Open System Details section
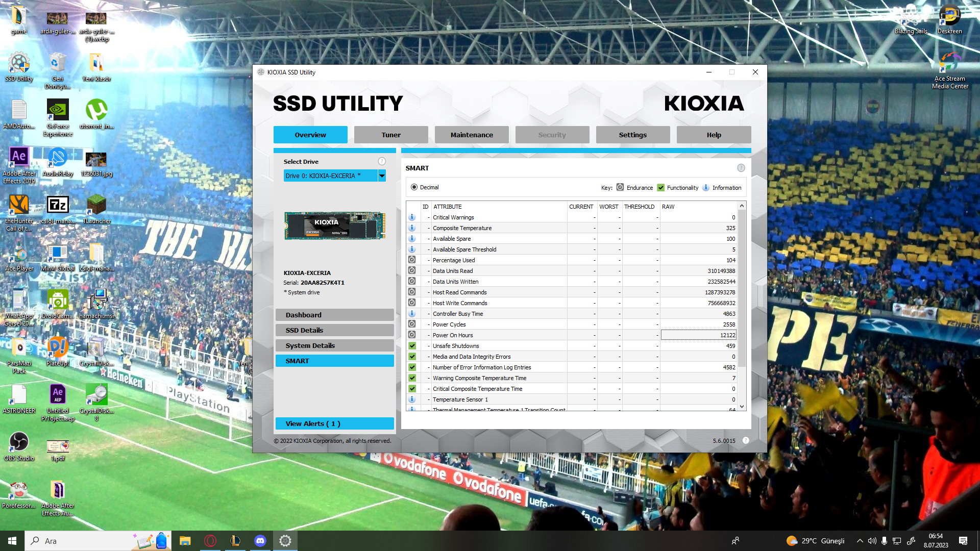This screenshot has height=551, width=980. [x=335, y=345]
